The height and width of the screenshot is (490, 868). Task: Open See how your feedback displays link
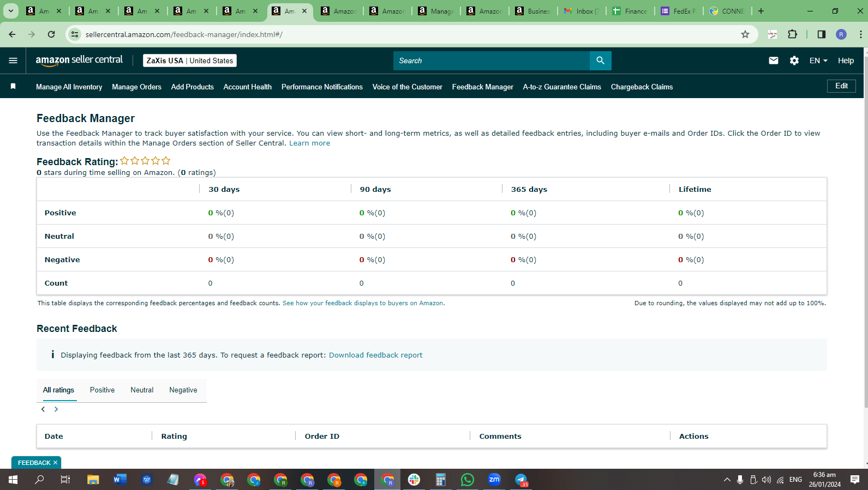(363, 303)
